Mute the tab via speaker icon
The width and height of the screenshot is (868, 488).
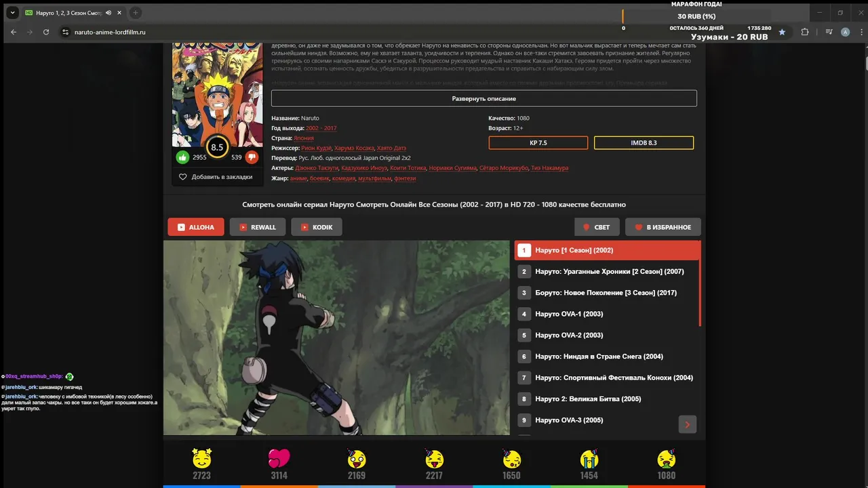point(108,13)
